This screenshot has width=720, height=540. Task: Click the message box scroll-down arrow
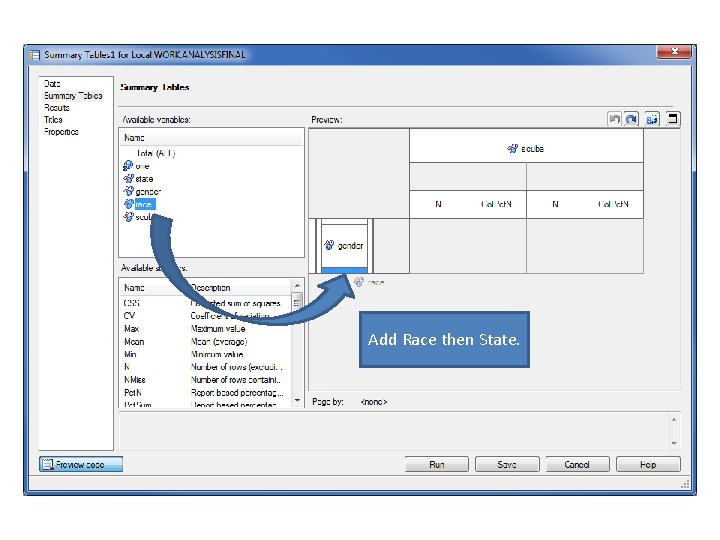674,443
